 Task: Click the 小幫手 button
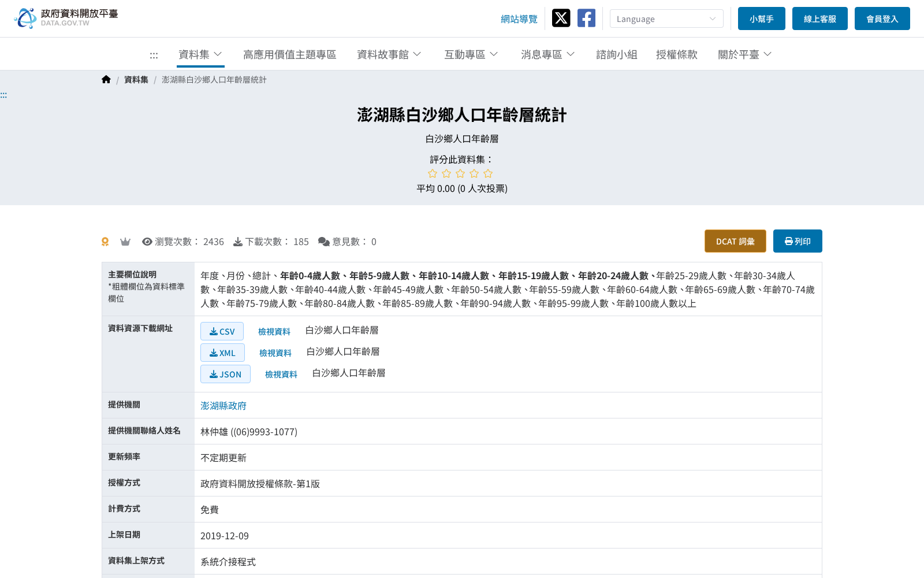[x=762, y=18]
